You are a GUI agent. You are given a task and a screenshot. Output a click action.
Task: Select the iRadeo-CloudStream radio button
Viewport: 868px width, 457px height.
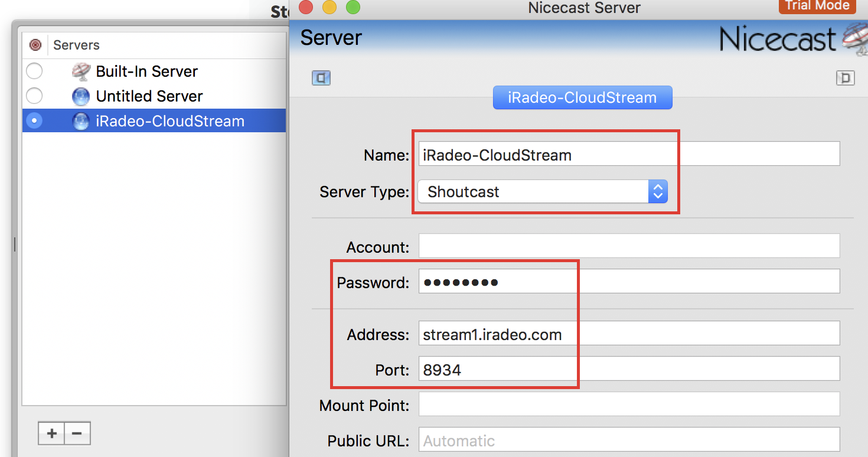point(34,120)
